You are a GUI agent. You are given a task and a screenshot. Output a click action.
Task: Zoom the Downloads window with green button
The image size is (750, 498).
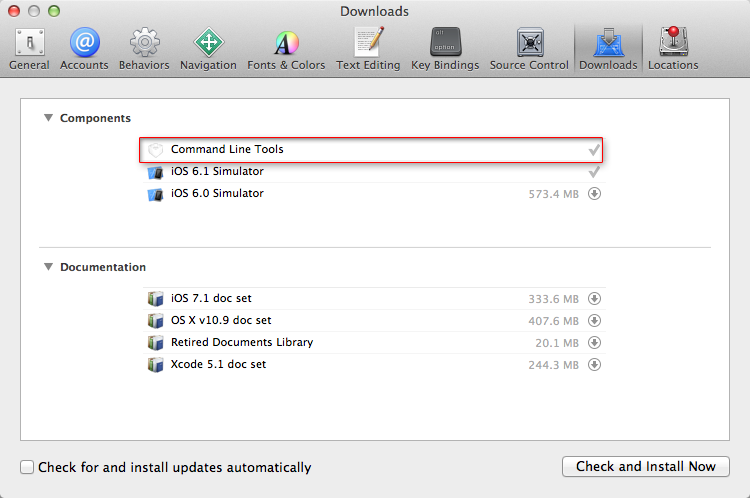[x=54, y=11]
